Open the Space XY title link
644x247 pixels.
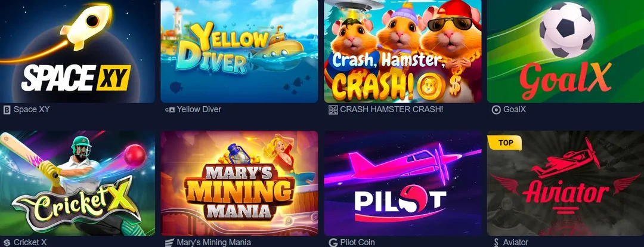pos(32,110)
